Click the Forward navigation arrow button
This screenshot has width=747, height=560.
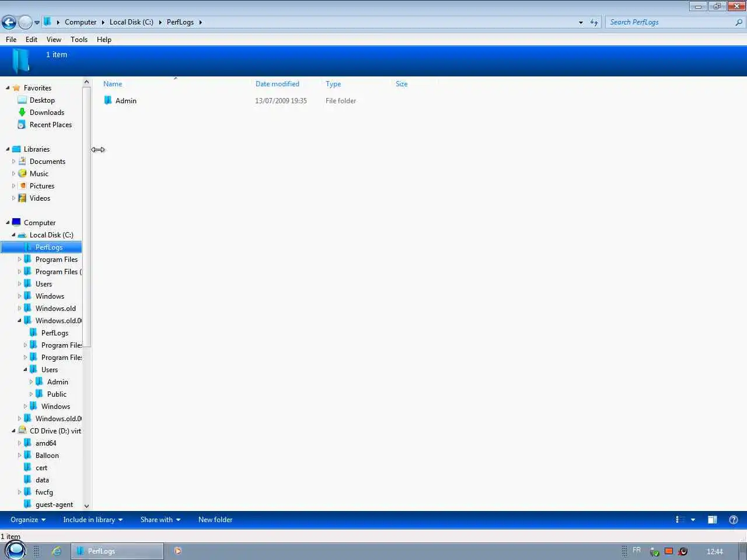point(25,22)
